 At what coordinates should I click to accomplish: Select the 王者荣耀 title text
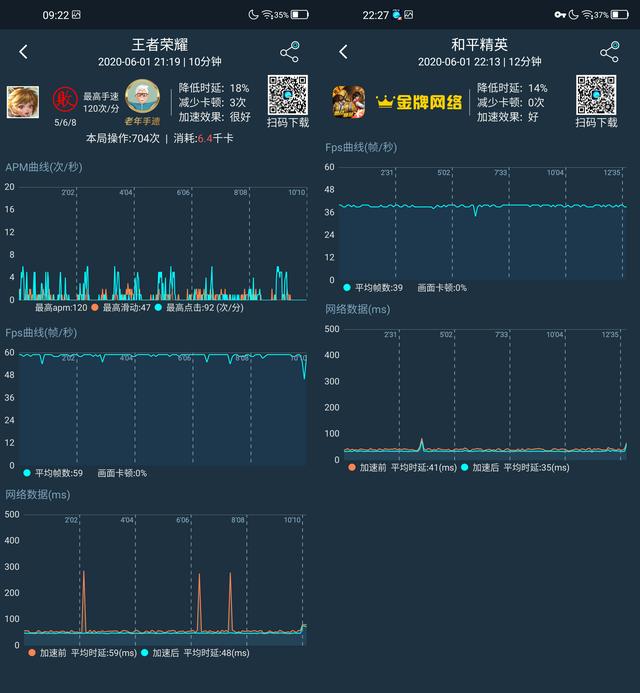coord(160,45)
